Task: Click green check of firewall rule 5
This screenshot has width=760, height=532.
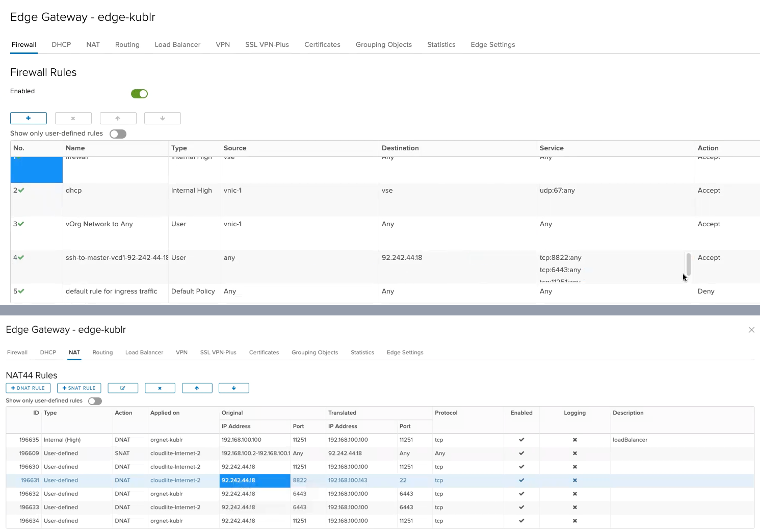Action: click(x=21, y=291)
